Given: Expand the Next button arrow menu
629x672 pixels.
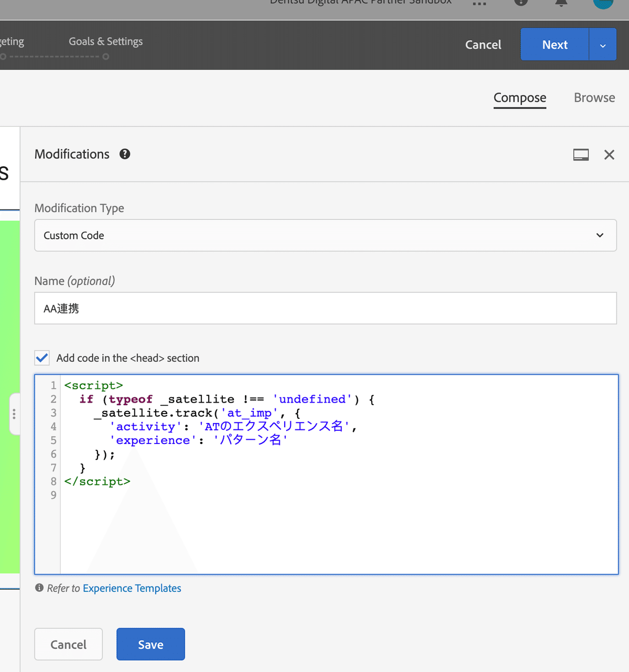Looking at the screenshot, I should click(x=603, y=45).
